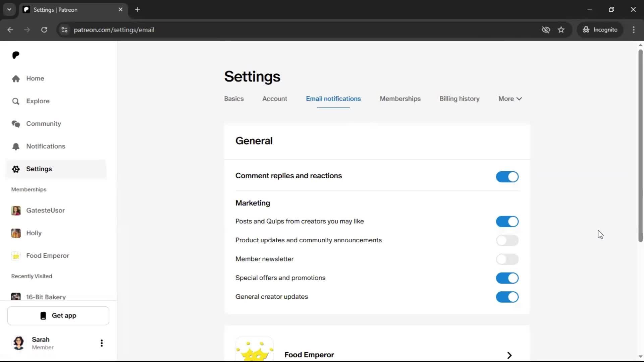This screenshot has height=362, width=644.
Task: Expand Food Emperor notification chevron
Action: (509, 355)
